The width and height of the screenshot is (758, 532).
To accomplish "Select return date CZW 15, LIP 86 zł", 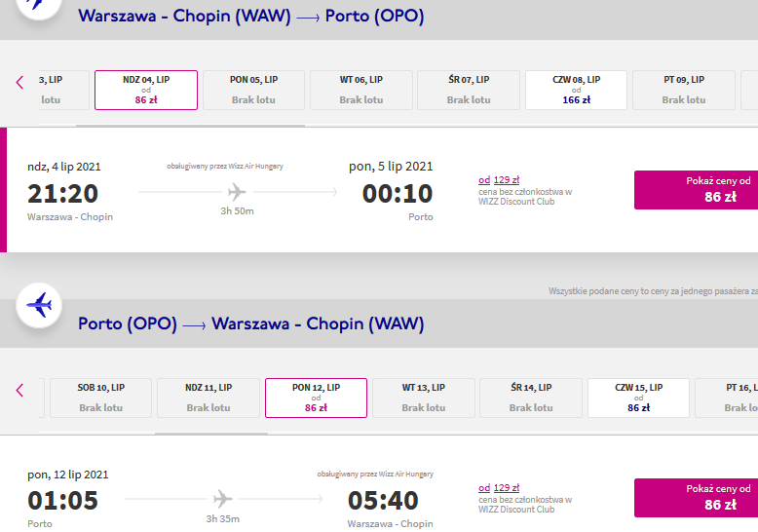I will (638, 399).
